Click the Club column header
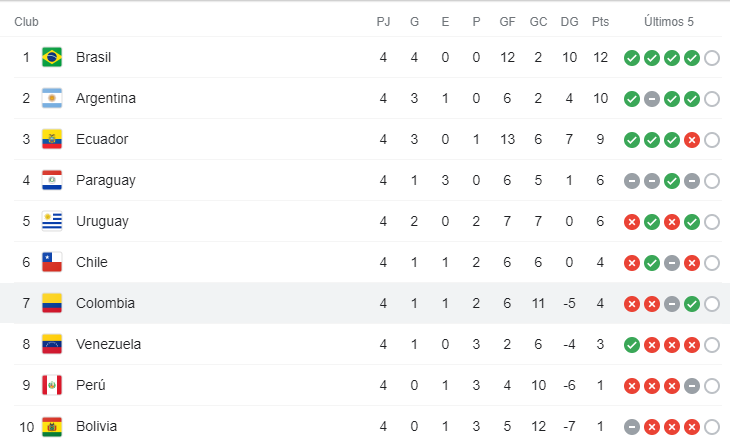This screenshot has height=444, width=730. coord(26,22)
